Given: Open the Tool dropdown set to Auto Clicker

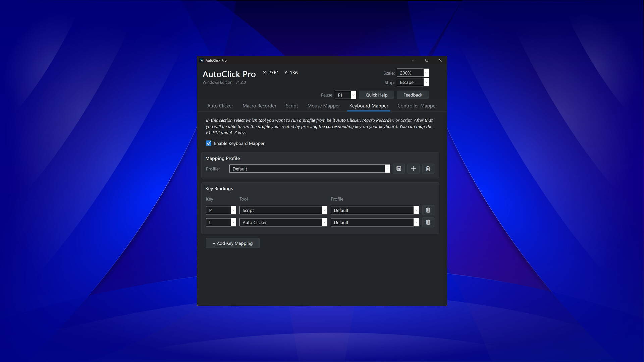Looking at the screenshot, I should pos(283,222).
